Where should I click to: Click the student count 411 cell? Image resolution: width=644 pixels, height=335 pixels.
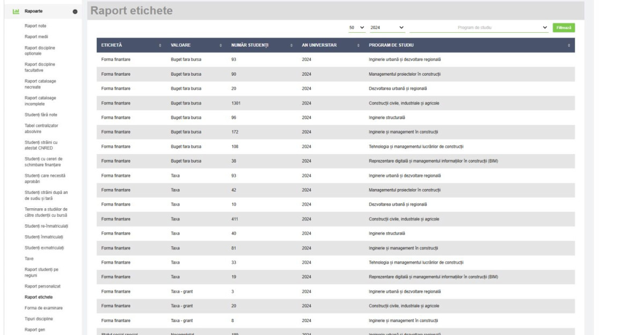pos(235,219)
